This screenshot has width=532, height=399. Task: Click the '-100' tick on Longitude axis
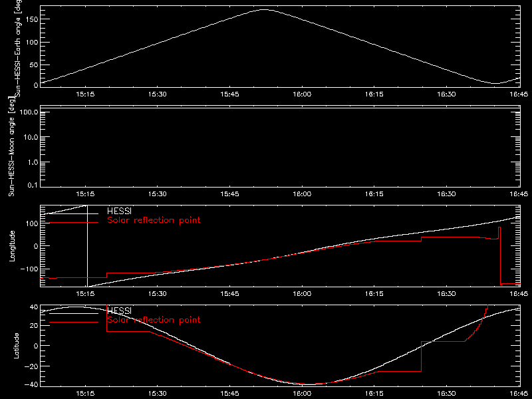point(30,269)
